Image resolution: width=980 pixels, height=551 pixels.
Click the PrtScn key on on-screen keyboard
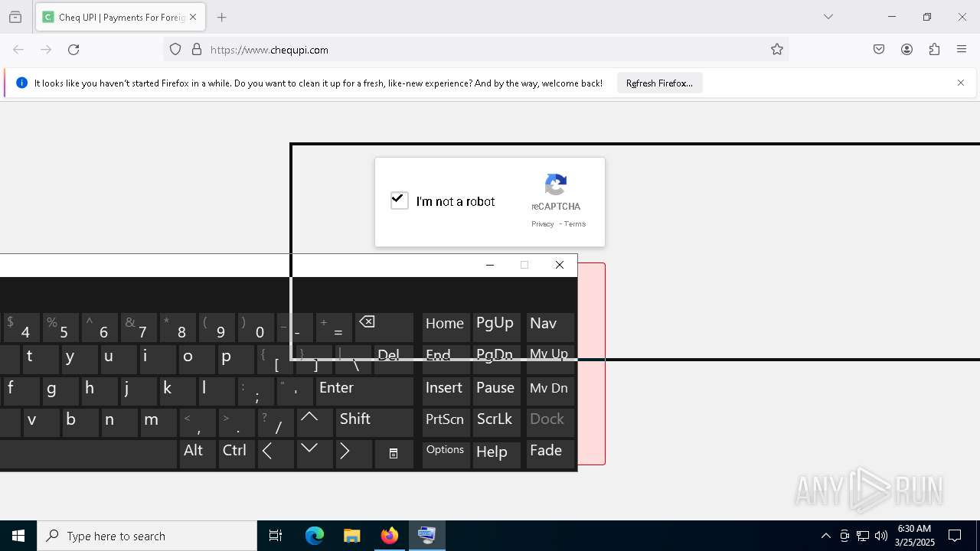coord(446,422)
